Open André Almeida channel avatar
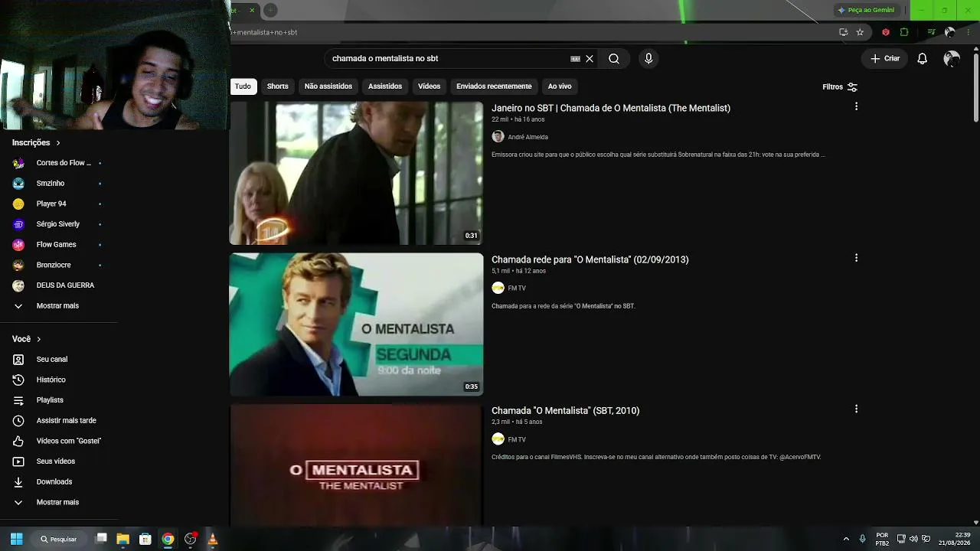The height and width of the screenshot is (551, 980). (x=498, y=137)
